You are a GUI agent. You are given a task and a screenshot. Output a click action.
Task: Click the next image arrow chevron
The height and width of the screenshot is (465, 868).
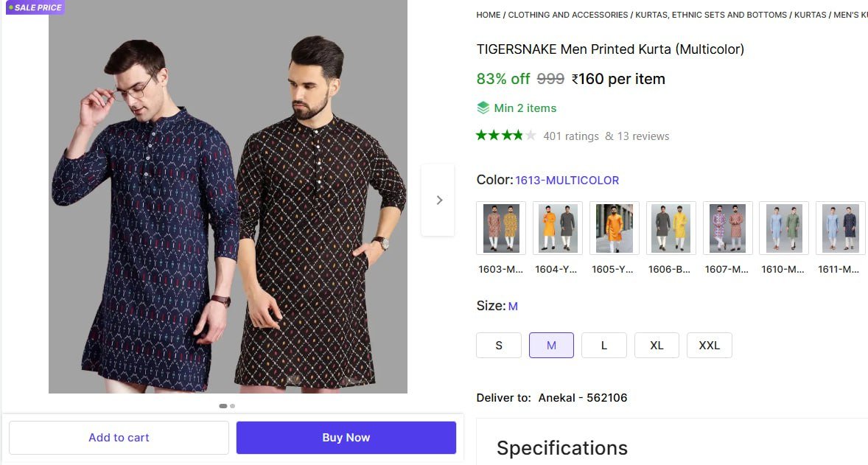click(439, 200)
